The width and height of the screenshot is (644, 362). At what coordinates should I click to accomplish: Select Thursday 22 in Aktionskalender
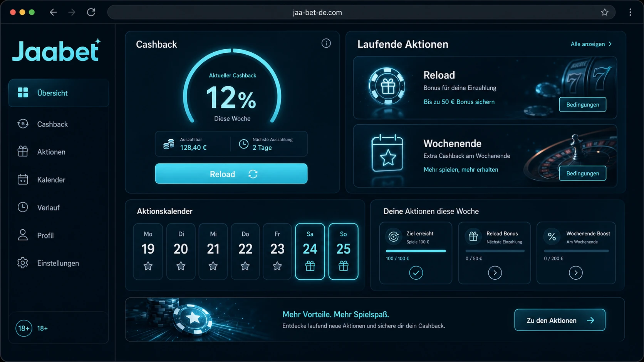pos(245,251)
